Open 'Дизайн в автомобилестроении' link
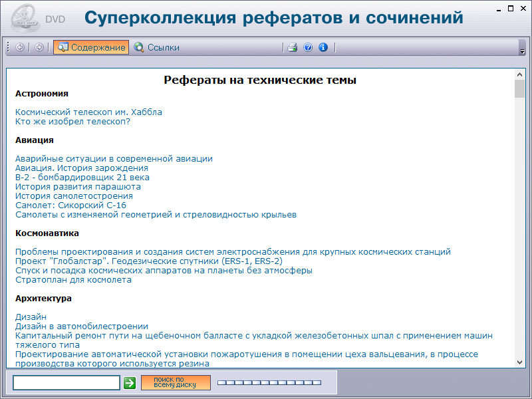The image size is (532, 399). (82, 327)
